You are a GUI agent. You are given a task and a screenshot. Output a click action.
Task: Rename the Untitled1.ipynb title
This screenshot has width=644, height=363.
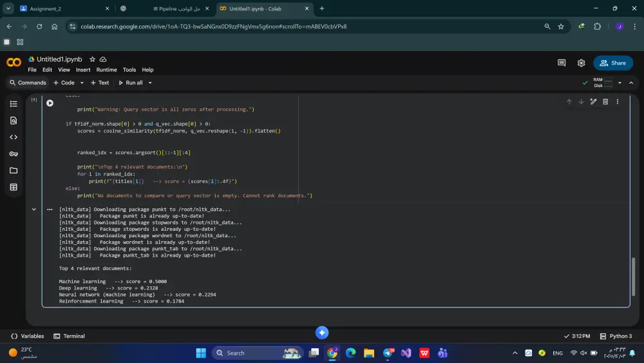tap(59, 59)
